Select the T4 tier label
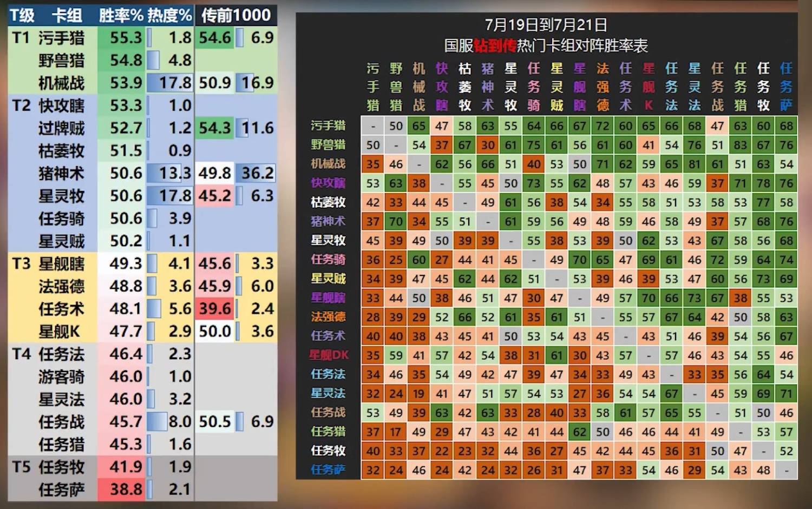The image size is (812, 509). (x=21, y=354)
